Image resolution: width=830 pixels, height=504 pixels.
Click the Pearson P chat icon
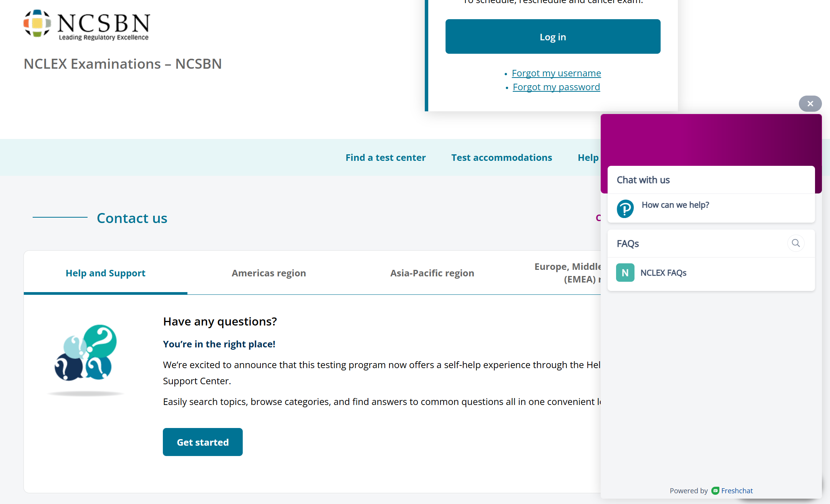pos(625,208)
